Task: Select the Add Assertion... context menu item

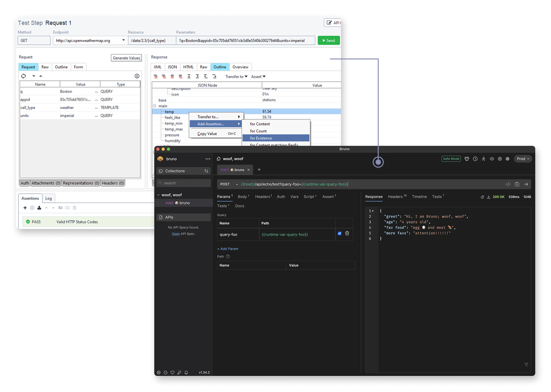Action: pyautogui.click(x=215, y=124)
